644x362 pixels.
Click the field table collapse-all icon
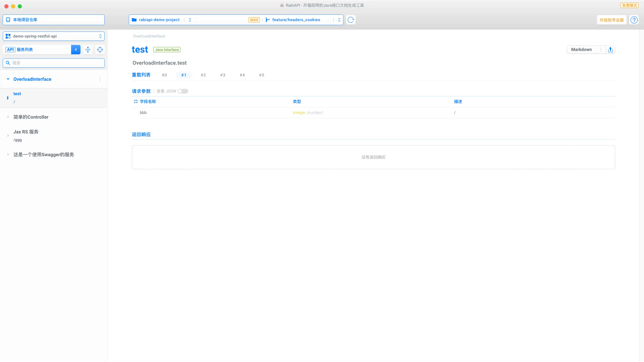(x=136, y=101)
